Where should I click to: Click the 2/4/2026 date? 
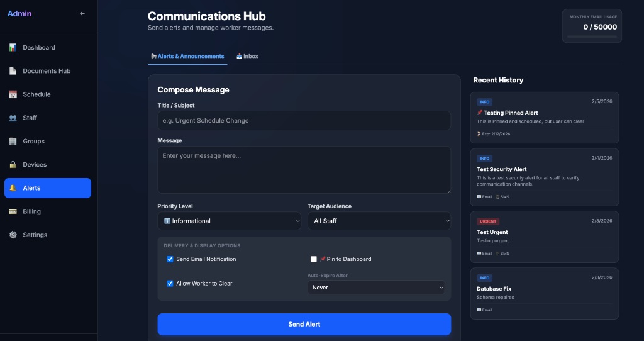coord(602,158)
